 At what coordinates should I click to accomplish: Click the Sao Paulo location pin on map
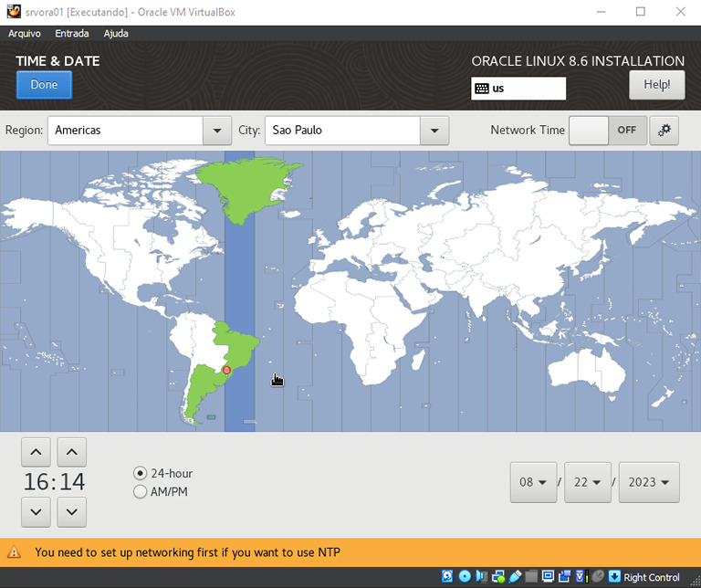pos(226,371)
